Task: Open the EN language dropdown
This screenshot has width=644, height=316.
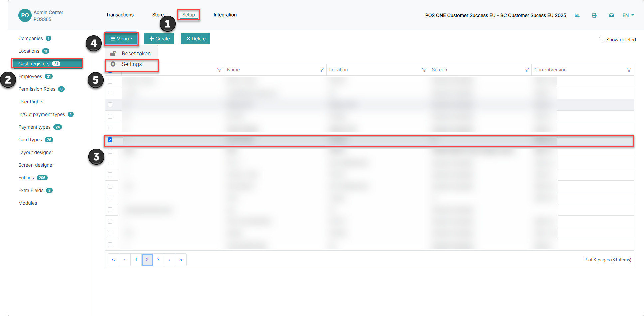Action: pyautogui.click(x=628, y=15)
